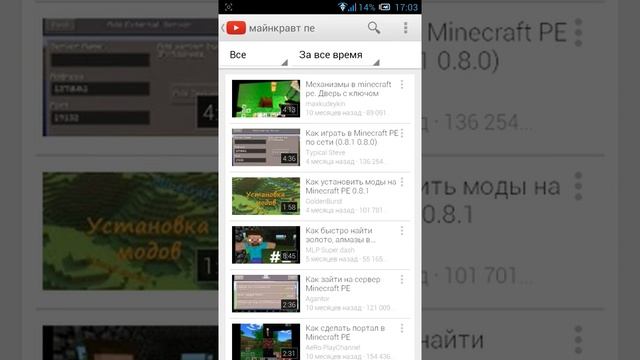Screen dimensions: 640x360
Task: Open options for 'Как установить моды' video
Action: tap(402, 182)
